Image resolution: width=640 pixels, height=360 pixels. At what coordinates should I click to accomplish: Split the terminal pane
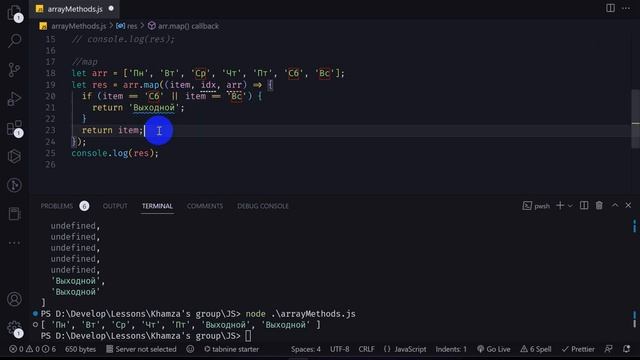point(584,206)
